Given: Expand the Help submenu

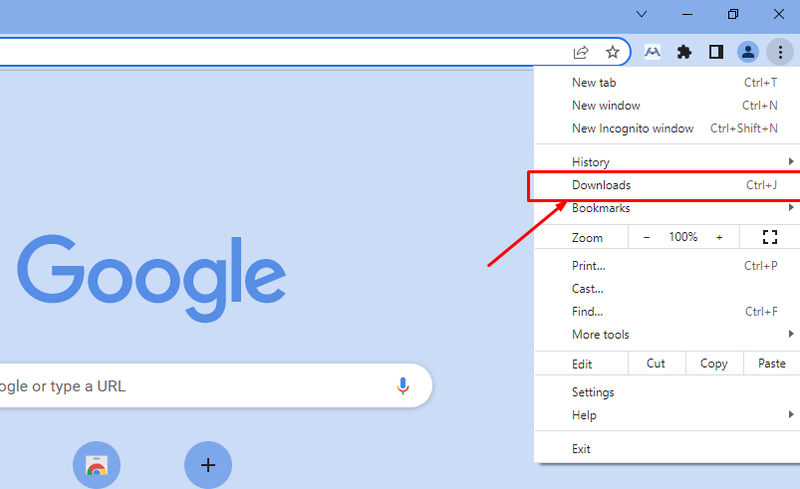Looking at the screenshot, I should tap(667, 415).
